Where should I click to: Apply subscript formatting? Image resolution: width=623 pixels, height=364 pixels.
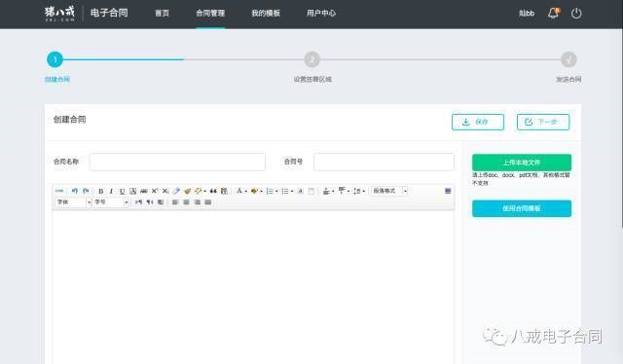click(x=165, y=191)
